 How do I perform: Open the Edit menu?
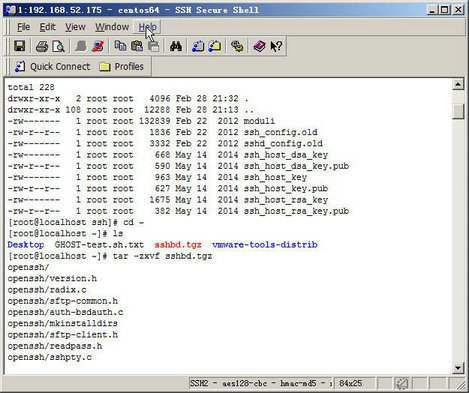(x=48, y=27)
